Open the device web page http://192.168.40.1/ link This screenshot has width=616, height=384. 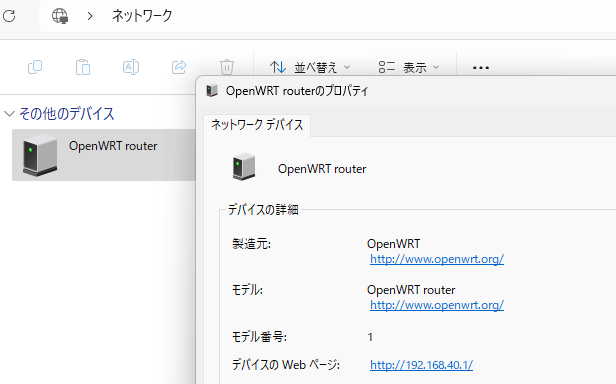click(x=422, y=365)
